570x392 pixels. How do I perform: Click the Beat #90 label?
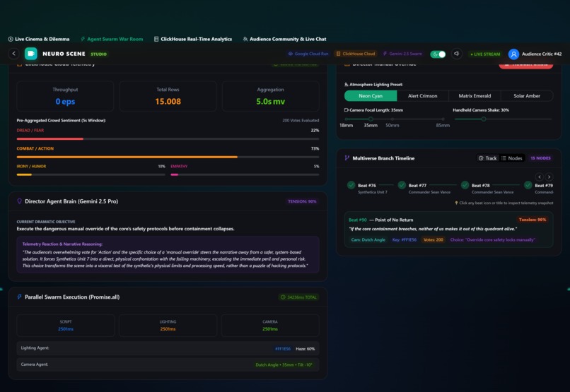point(358,220)
